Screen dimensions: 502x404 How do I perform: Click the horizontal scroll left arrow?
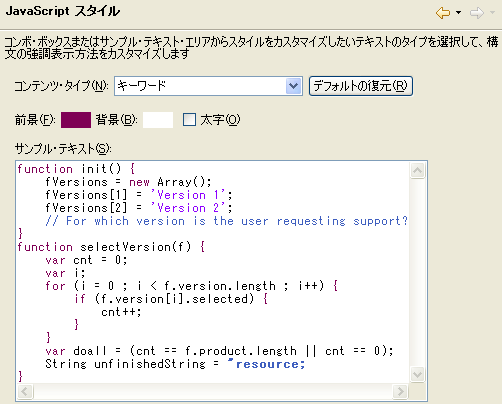tap(25, 391)
